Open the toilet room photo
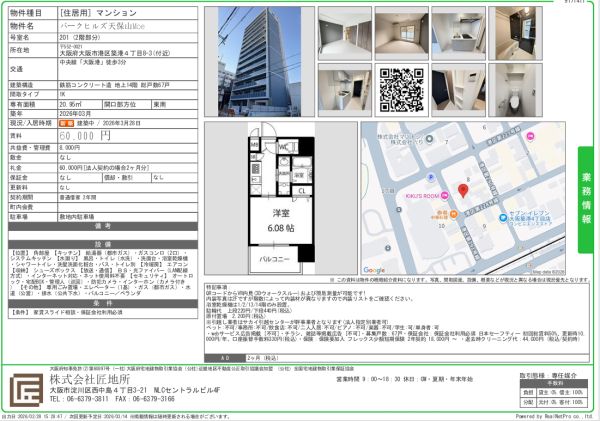600x421 pixels. pos(515,90)
